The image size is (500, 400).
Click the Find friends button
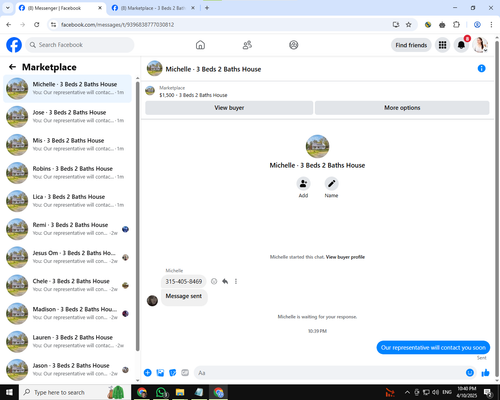(x=411, y=45)
